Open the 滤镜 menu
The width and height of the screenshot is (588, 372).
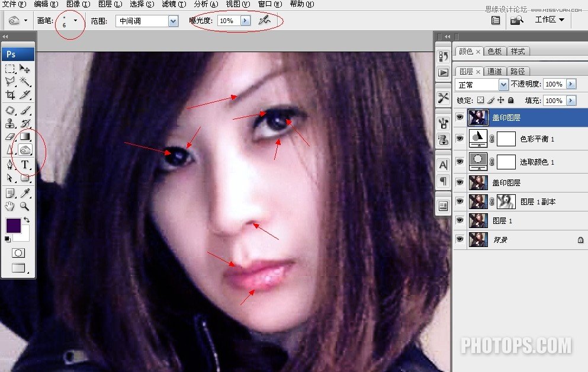[174, 4]
